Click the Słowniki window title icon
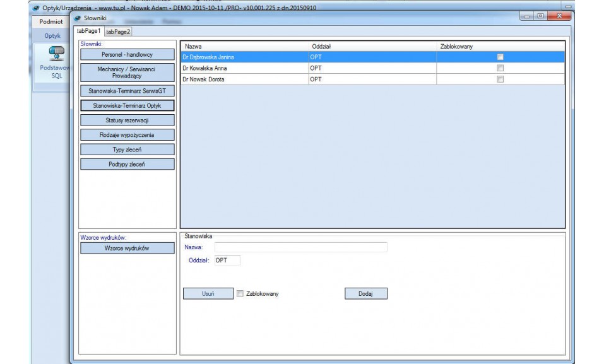This screenshot has width=604, height=364. (78, 18)
